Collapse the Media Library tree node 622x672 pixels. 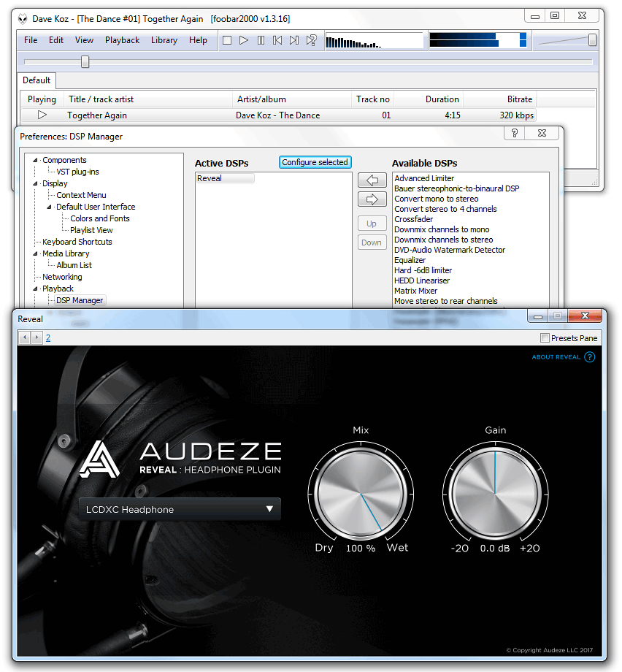tap(36, 253)
